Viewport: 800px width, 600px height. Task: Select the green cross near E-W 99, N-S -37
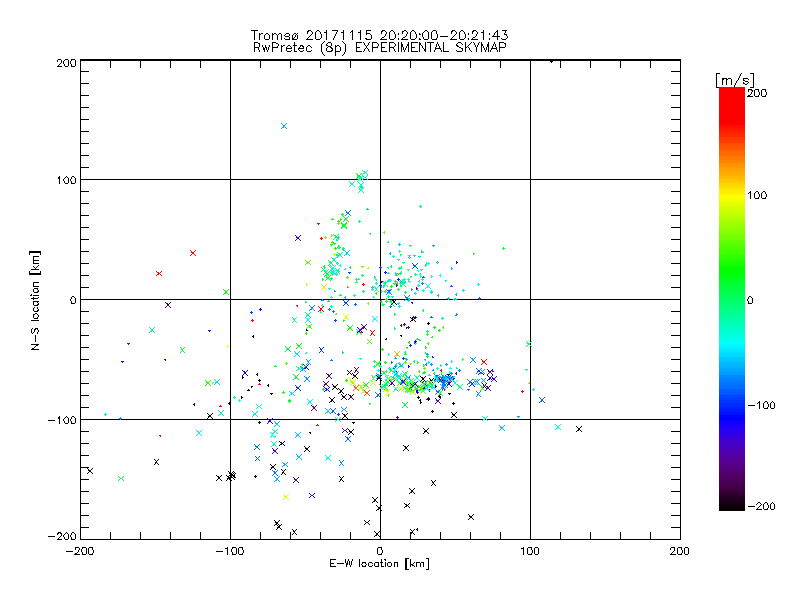click(x=529, y=344)
